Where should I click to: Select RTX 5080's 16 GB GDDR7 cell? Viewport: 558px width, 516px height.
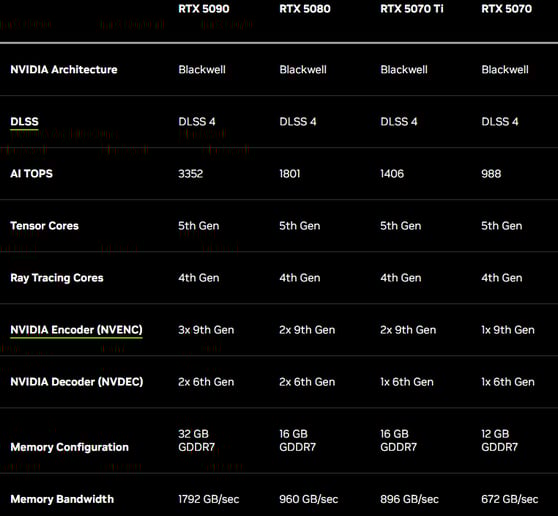[298, 440]
